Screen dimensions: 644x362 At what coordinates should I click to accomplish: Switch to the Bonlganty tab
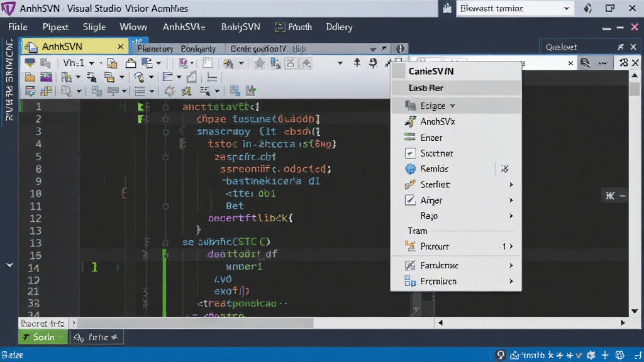pos(198,49)
